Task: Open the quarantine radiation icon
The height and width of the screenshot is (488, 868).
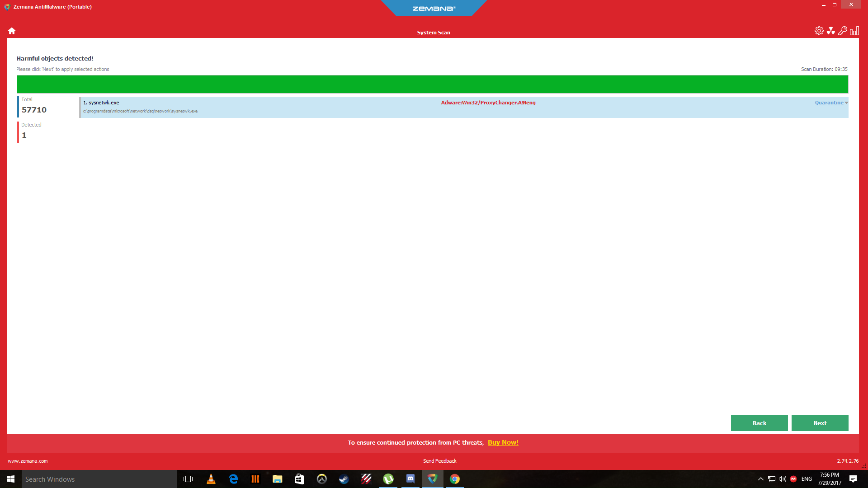Action: [x=830, y=31]
